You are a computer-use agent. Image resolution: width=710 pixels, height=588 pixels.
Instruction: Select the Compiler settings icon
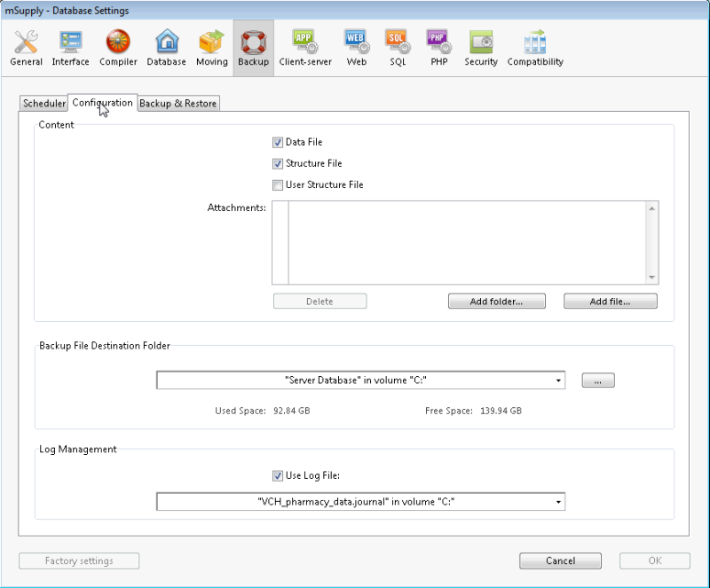point(118,46)
